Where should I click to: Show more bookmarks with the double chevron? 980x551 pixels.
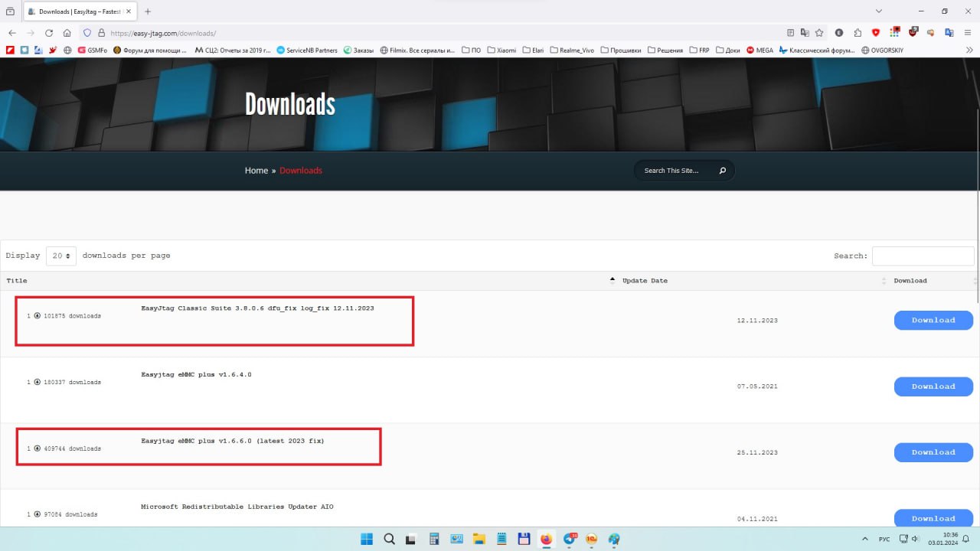point(969,50)
